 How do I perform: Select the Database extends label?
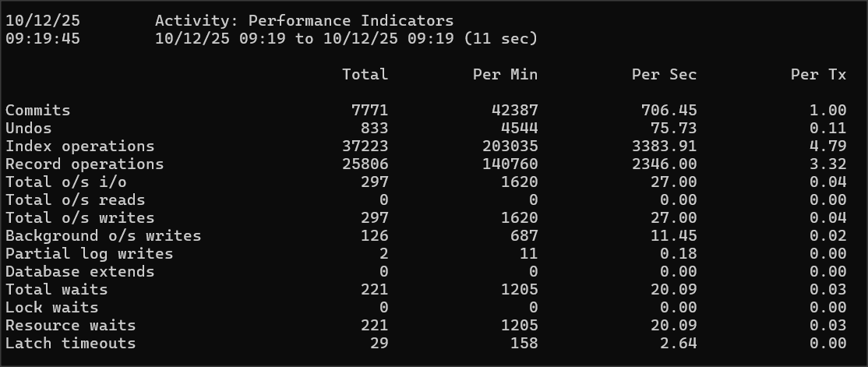point(80,272)
